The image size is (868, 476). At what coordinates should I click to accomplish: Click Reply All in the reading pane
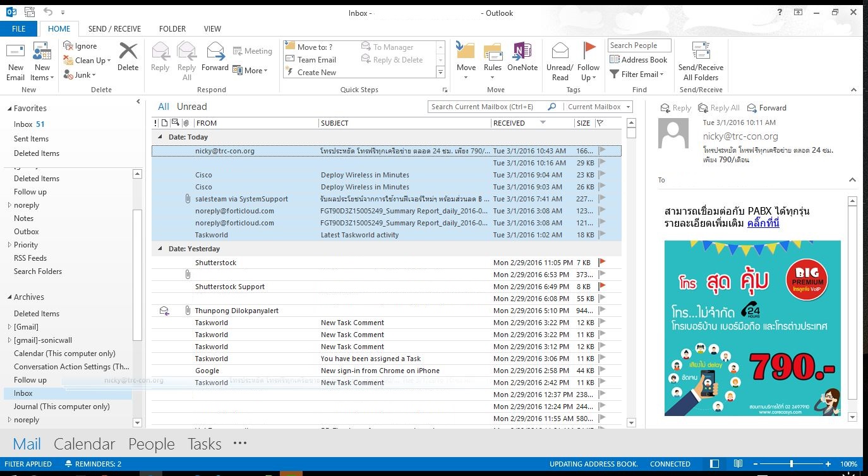pos(719,108)
